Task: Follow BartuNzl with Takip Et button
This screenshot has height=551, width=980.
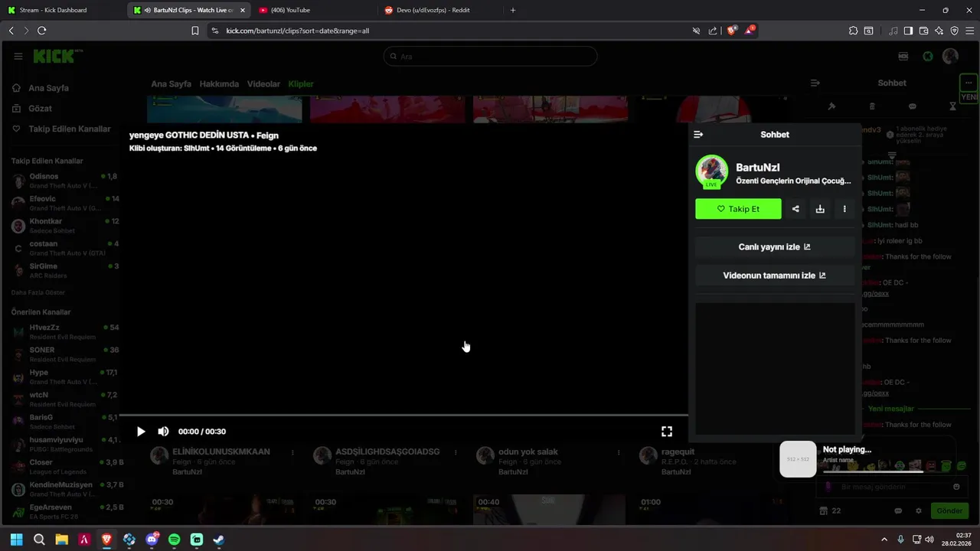Action: [x=738, y=209]
